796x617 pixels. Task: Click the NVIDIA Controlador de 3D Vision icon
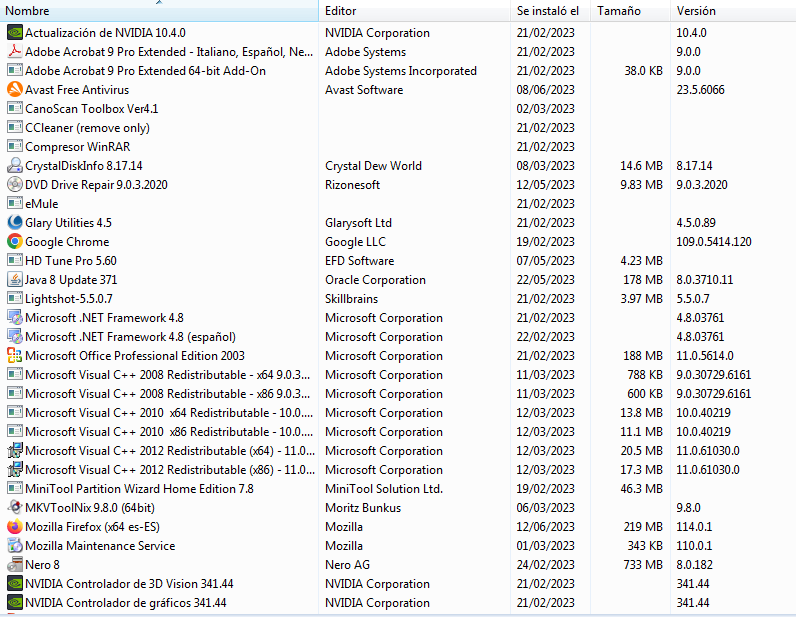(15, 583)
